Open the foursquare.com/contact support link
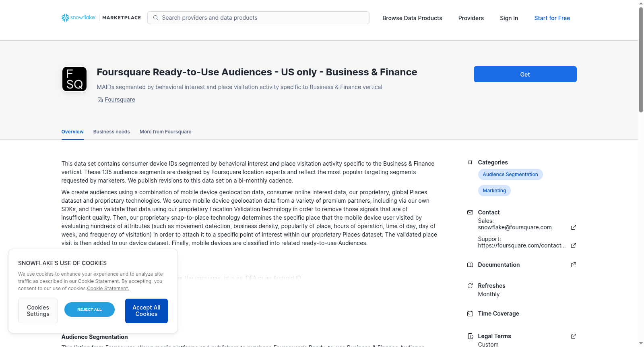 (x=522, y=245)
